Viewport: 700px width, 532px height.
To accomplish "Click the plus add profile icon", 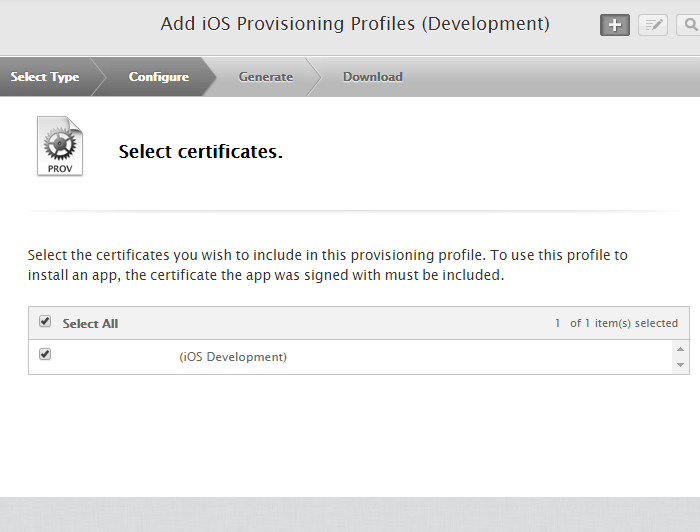I will point(615,25).
